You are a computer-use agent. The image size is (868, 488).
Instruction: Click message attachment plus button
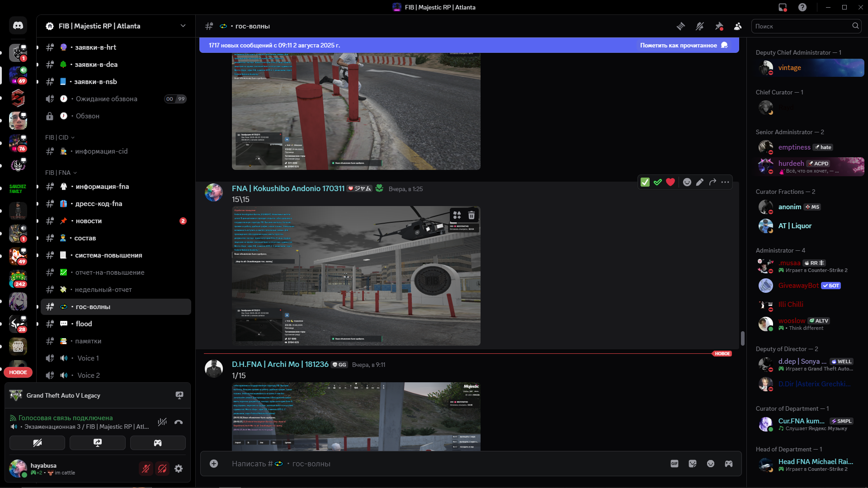tap(214, 464)
